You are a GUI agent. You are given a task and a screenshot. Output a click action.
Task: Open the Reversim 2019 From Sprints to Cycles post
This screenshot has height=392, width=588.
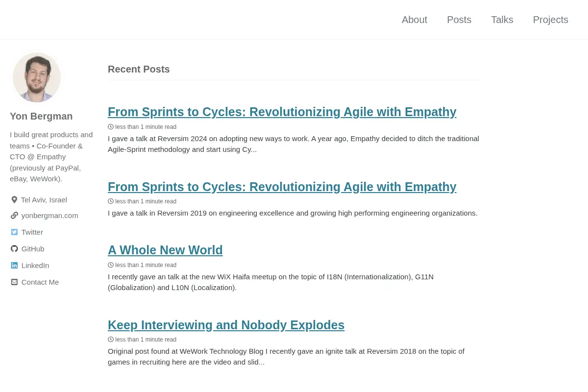pos(282,187)
